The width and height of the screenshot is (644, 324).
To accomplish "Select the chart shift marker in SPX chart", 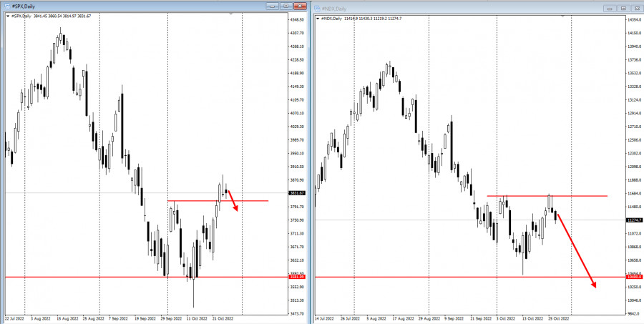I will coord(231,14).
